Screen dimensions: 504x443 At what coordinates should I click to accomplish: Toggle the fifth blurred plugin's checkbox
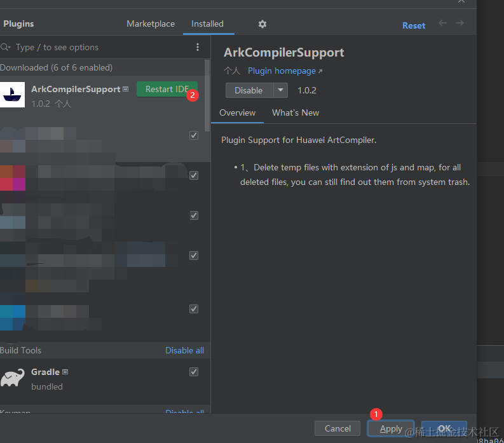pos(194,309)
